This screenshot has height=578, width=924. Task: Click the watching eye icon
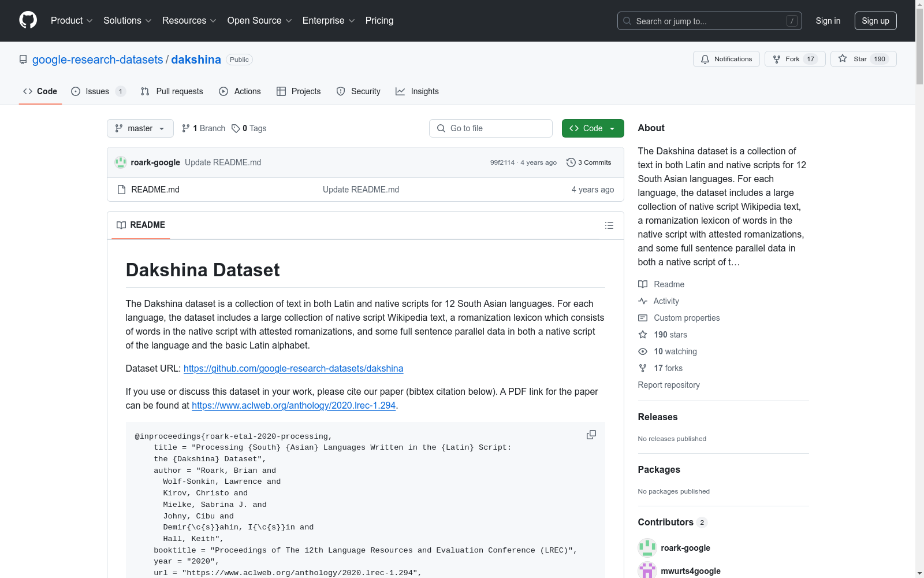tap(643, 351)
